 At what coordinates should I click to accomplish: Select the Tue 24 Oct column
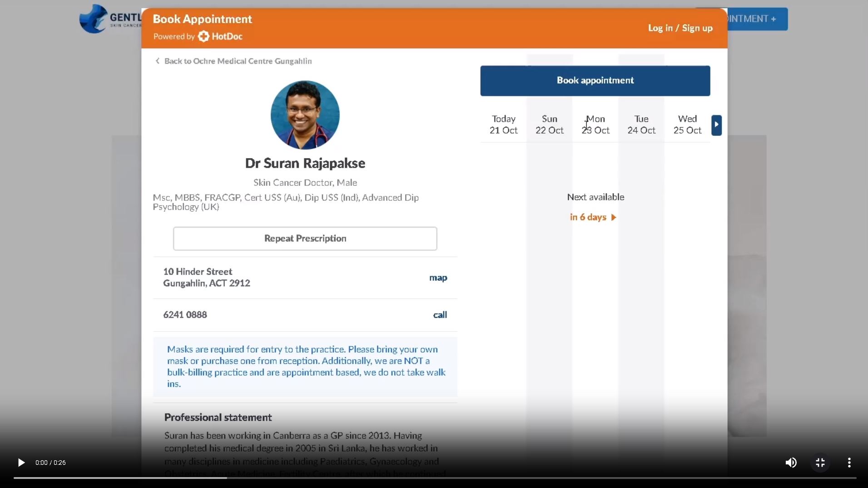tap(641, 124)
